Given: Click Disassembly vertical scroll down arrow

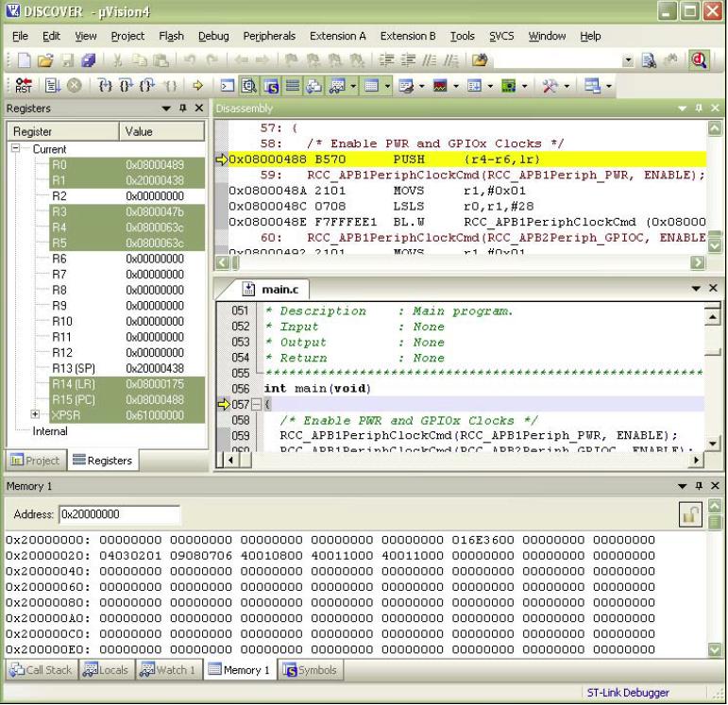Looking at the screenshot, I should tap(715, 245).
